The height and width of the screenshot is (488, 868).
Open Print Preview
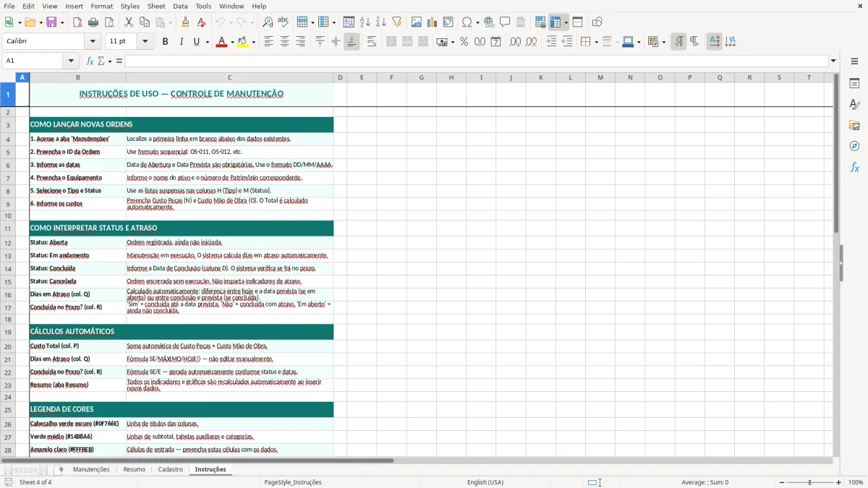[109, 22]
